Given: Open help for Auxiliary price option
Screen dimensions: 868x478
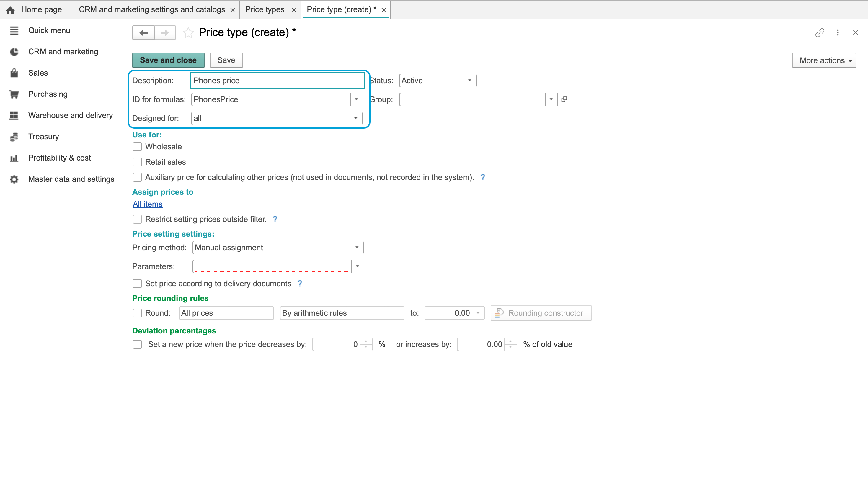Looking at the screenshot, I should pyautogui.click(x=482, y=177).
